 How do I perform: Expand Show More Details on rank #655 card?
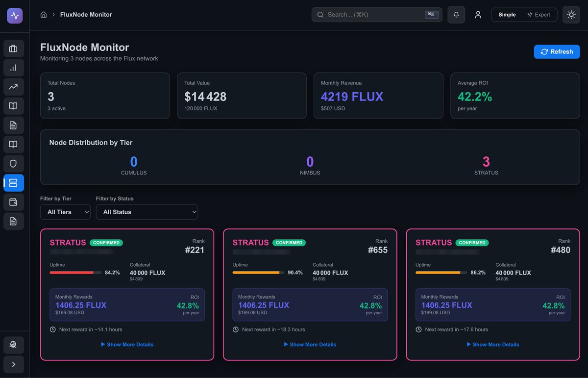point(310,345)
